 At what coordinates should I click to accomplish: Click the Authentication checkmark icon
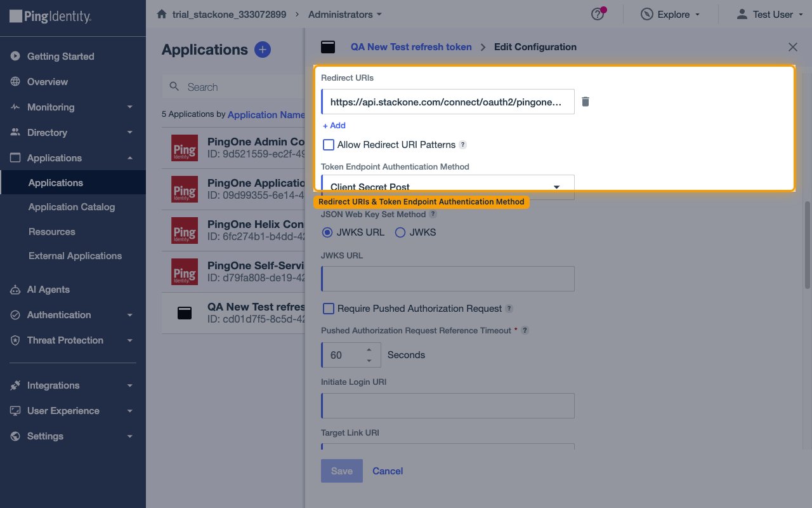point(15,315)
